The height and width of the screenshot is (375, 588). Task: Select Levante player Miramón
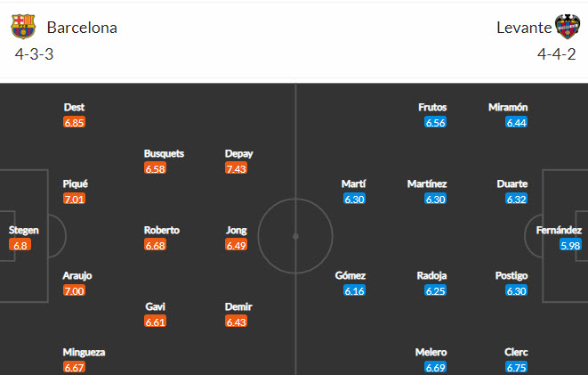[x=508, y=107]
